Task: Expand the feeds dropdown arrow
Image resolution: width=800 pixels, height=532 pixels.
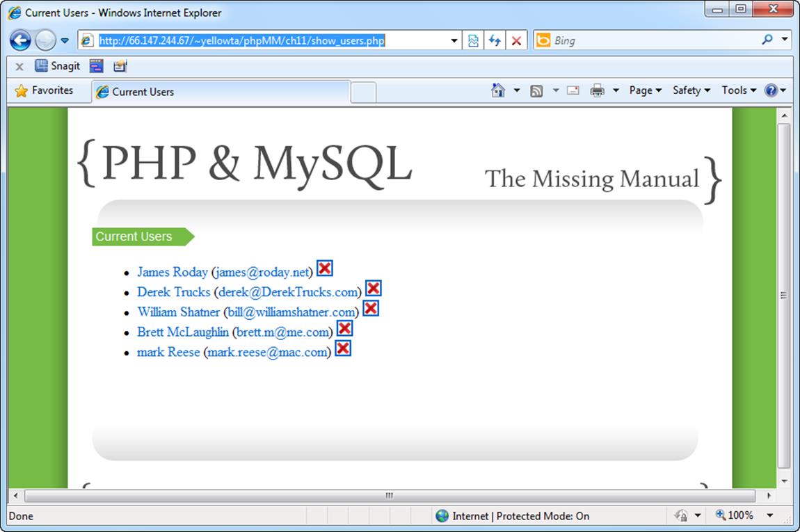Action: (556, 90)
